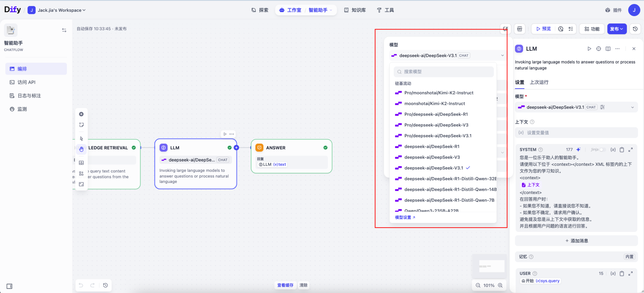Open 访问 API in sidebar

(x=36, y=82)
